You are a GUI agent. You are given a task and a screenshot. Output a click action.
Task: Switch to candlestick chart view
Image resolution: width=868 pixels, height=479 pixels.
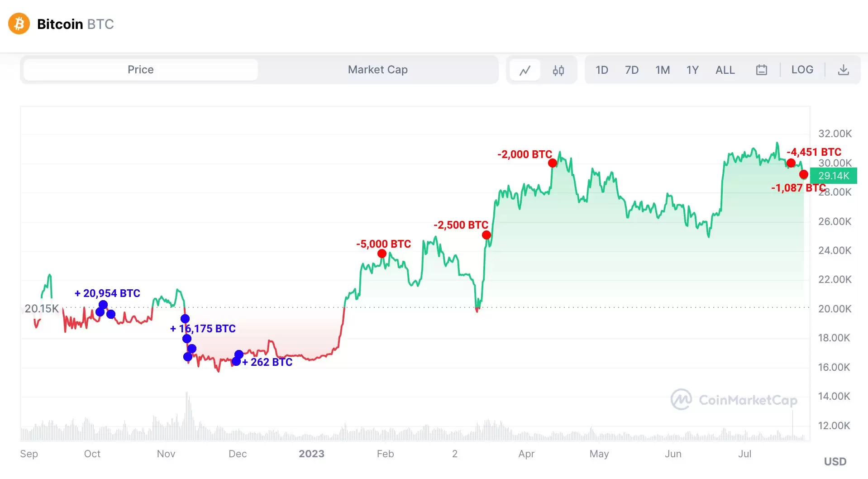[558, 70]
